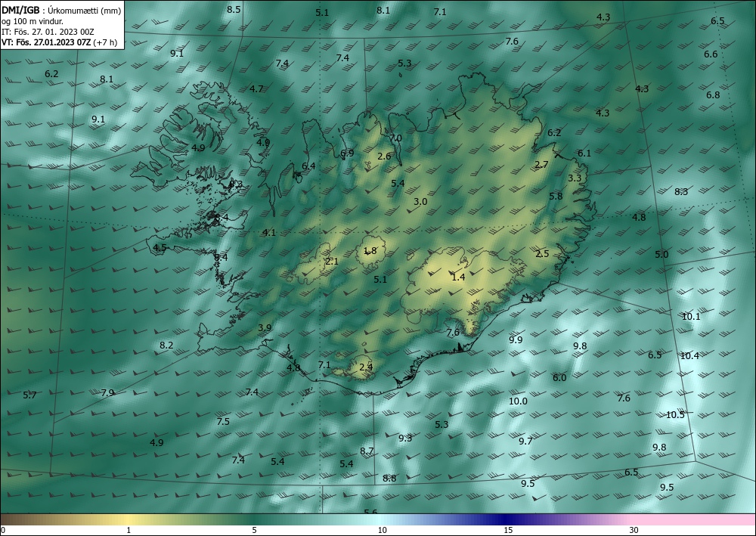The height and width of the screenshot is (536, 756).
Task: Select the 7.0 value label
Action: pos(395,138)
